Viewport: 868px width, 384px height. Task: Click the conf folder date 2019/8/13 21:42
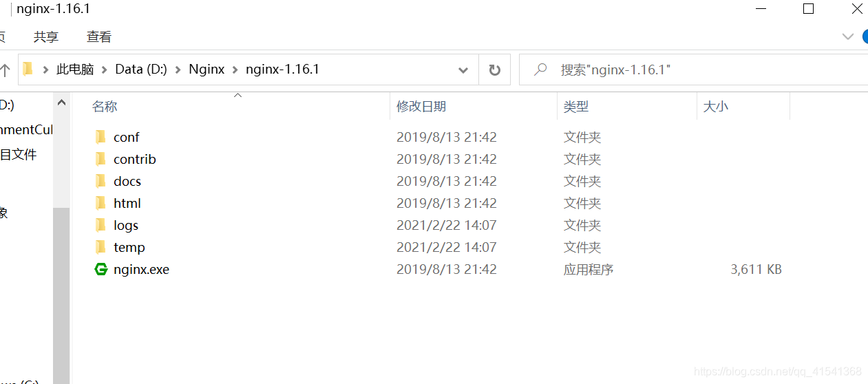447,137
